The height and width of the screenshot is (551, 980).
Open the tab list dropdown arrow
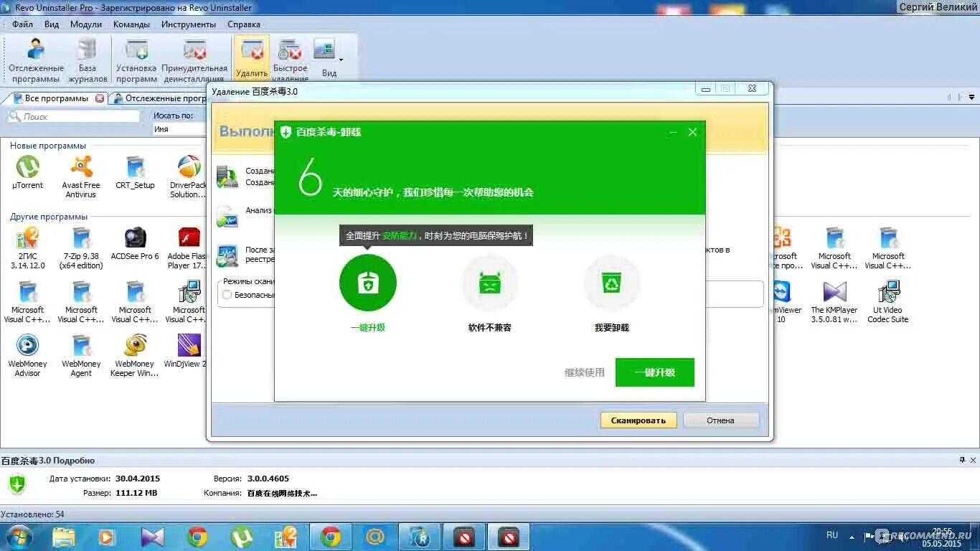[972, 98]
